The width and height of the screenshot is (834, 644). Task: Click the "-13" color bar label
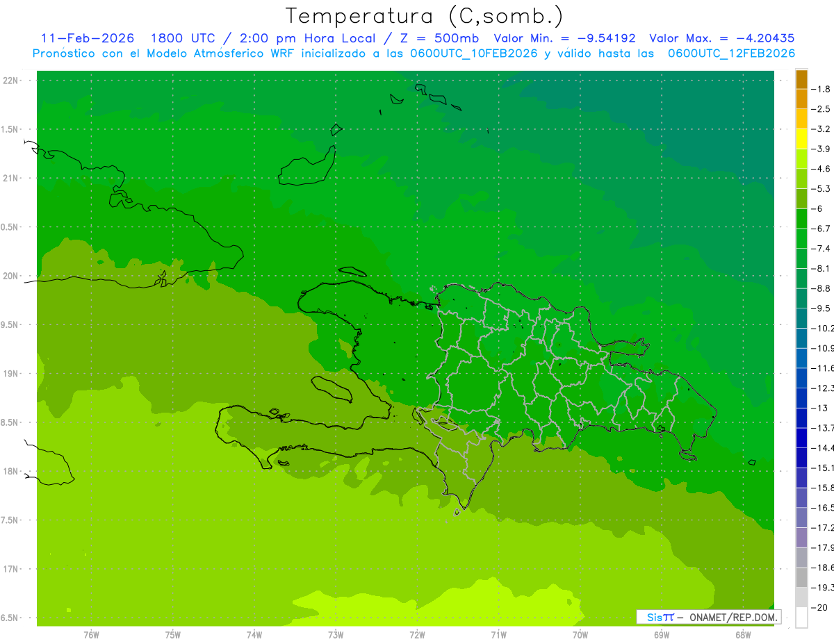(x=819, y=408)
